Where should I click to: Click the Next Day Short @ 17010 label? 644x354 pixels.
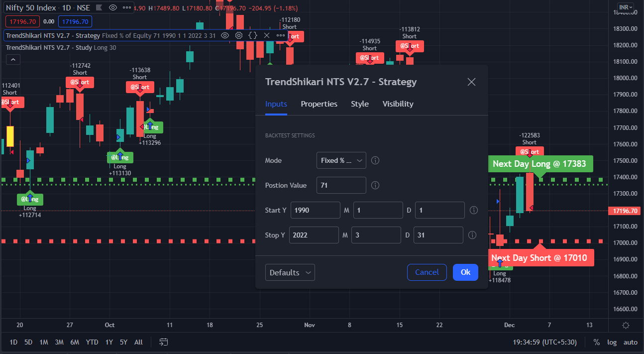541,258
